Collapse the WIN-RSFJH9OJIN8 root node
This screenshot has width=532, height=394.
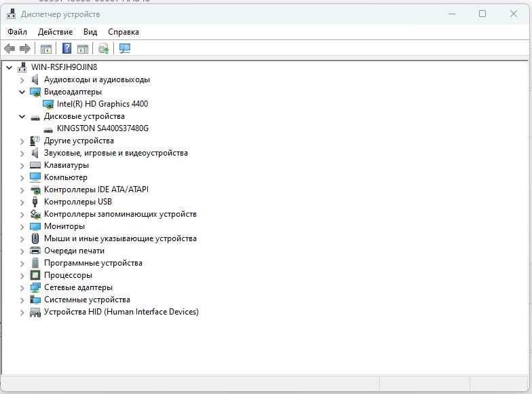coord(9,68)
